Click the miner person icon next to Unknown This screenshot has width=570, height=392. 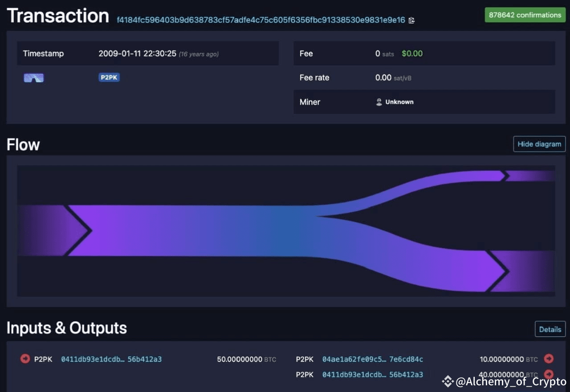(x=379, y=102)
